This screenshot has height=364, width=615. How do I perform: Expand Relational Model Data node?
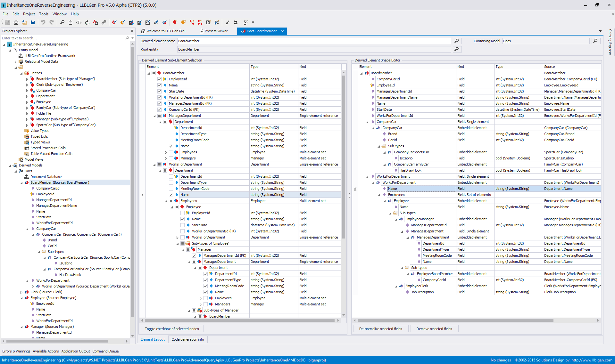(15, 62)
